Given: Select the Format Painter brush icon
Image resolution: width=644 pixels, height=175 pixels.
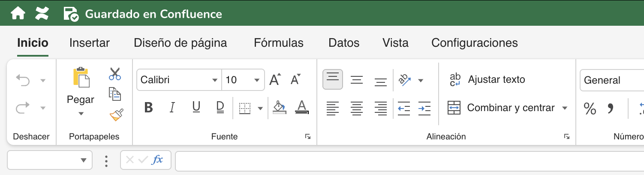Looking at the screenshot, I should coord(116,115).
